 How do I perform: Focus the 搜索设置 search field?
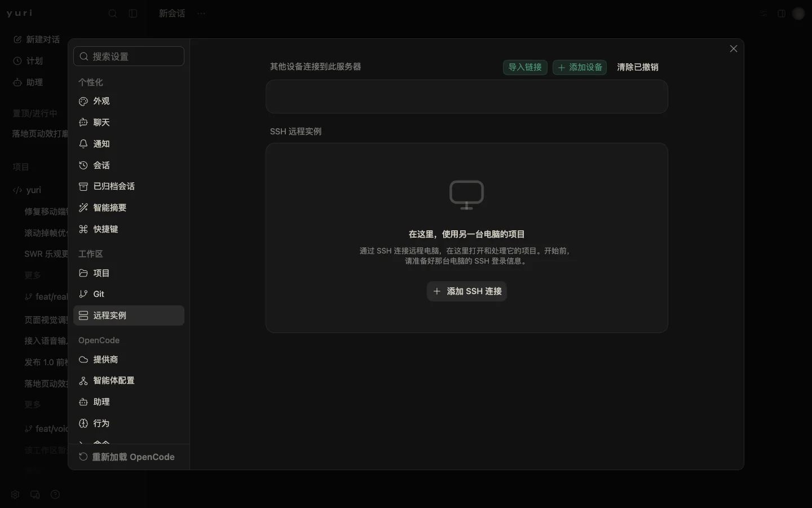(129, 56)
